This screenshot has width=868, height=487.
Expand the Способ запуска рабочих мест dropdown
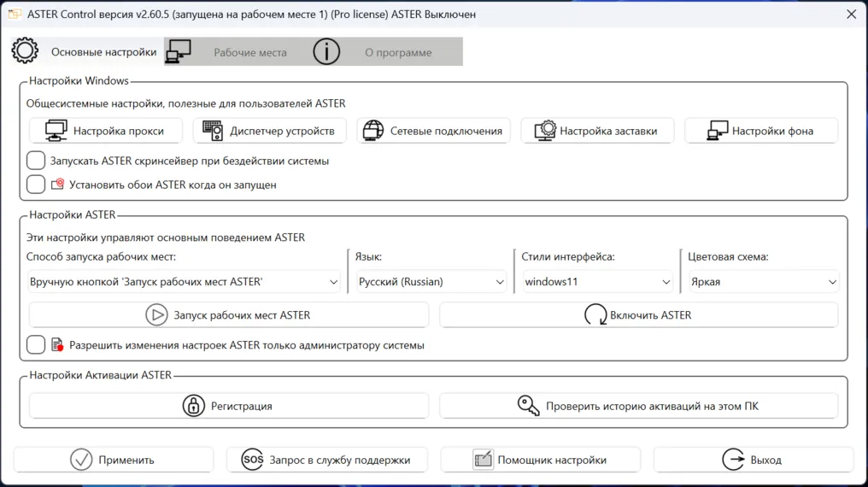point(184,282)
